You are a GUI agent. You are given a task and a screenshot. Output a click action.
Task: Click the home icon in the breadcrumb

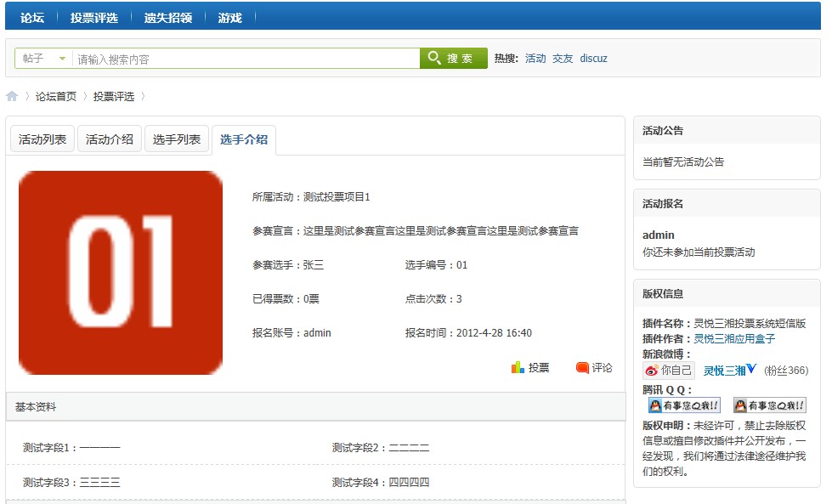coord(12,96)
